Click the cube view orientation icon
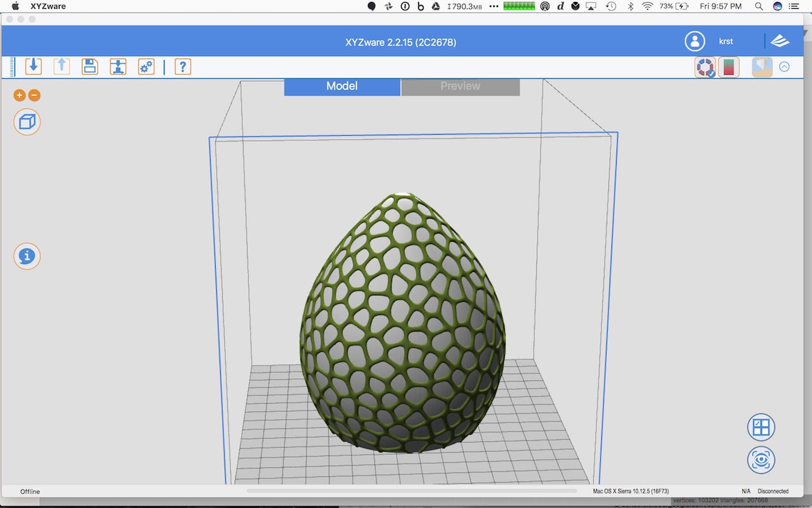 click(x=27, y=122)
